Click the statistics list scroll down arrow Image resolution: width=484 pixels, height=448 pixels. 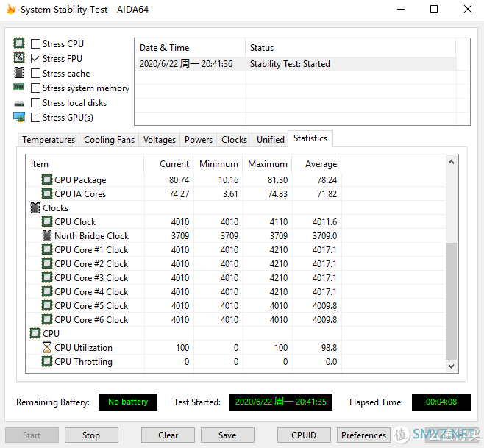coord(452,366)
